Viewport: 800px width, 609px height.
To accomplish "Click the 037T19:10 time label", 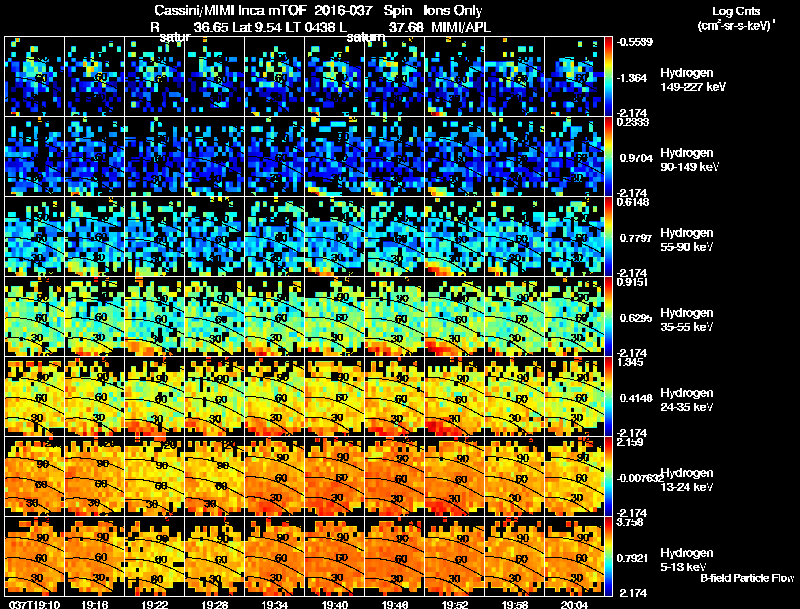I will [x=34, y=604].
